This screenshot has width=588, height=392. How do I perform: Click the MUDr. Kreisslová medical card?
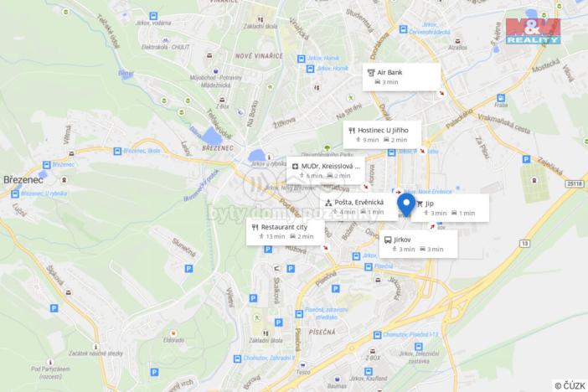[x=326, y=171]
